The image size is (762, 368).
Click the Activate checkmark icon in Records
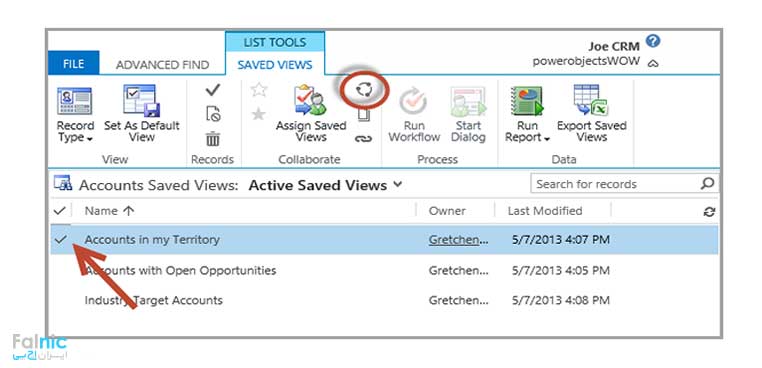(x=212, y=90)
